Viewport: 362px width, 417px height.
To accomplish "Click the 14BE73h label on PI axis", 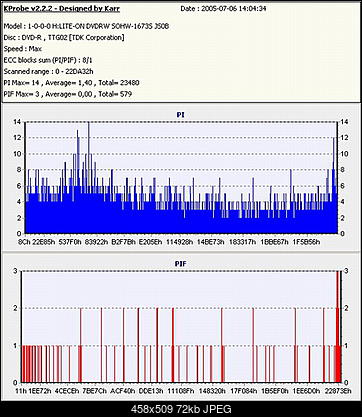I will click(x=211, y=242).
